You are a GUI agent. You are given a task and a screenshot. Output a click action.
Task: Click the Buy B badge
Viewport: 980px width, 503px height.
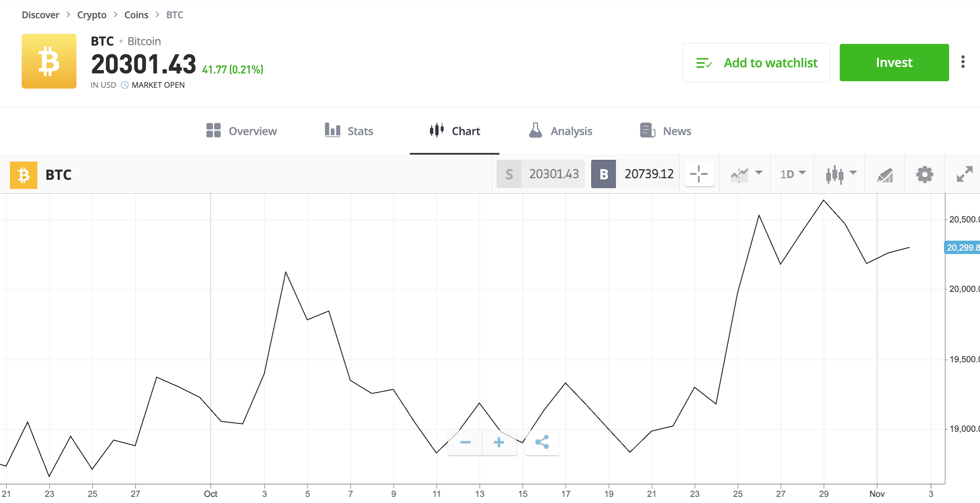tap(603, 174)
